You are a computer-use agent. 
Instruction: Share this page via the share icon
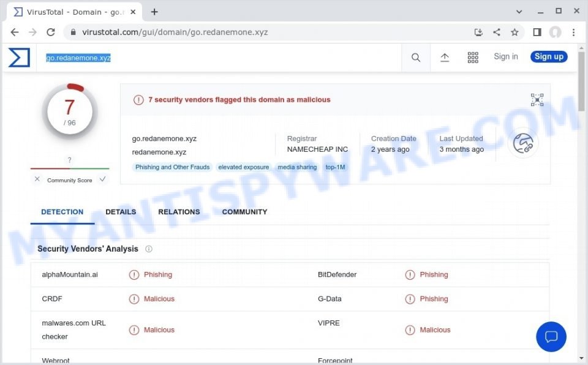[x=497, y=32]
